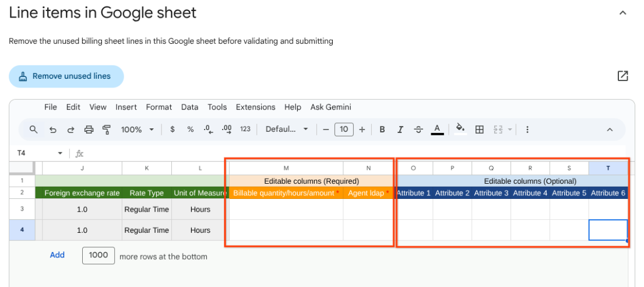Increase font size with plus button

(362, 129)
